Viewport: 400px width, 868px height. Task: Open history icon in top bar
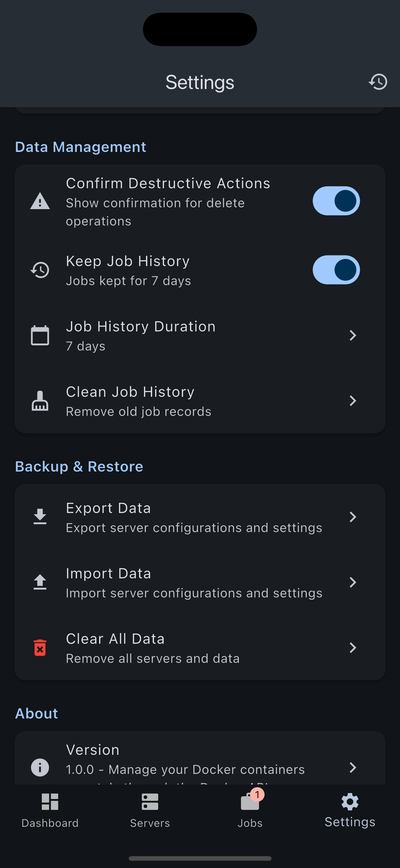click(378, 82)
